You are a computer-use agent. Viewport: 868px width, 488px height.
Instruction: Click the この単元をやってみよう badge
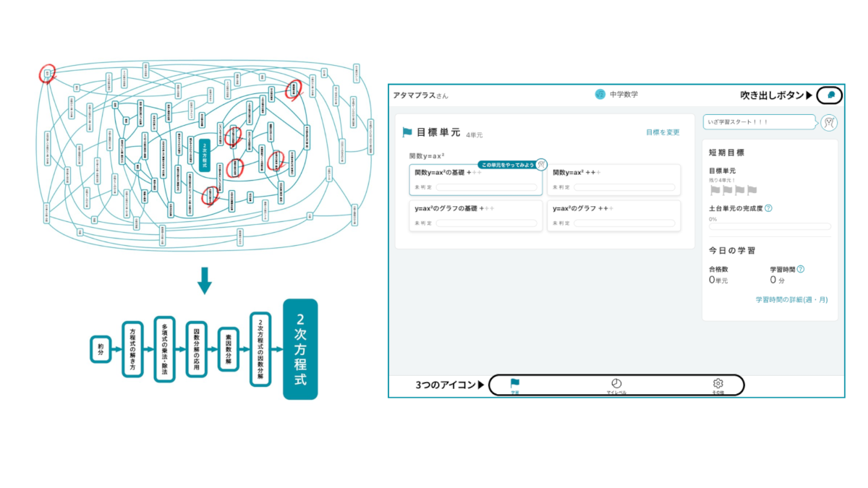(x=506, y=165)
